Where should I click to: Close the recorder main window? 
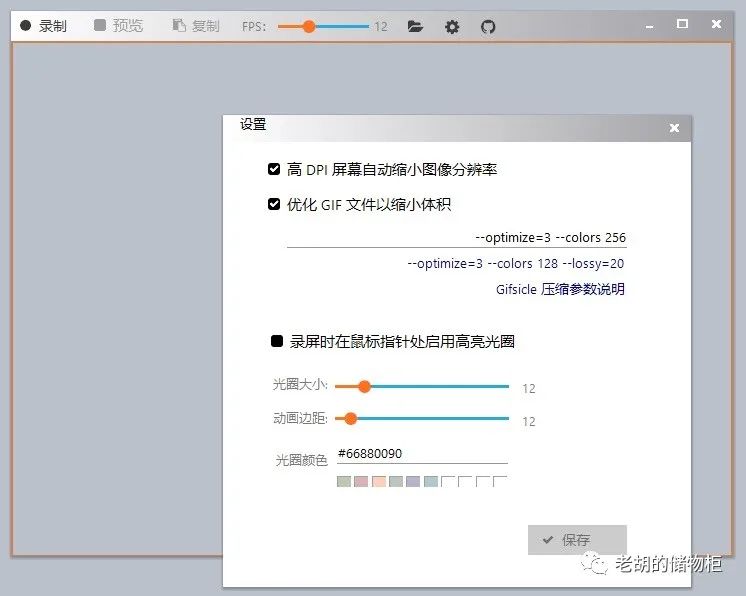tap(716, 24)
